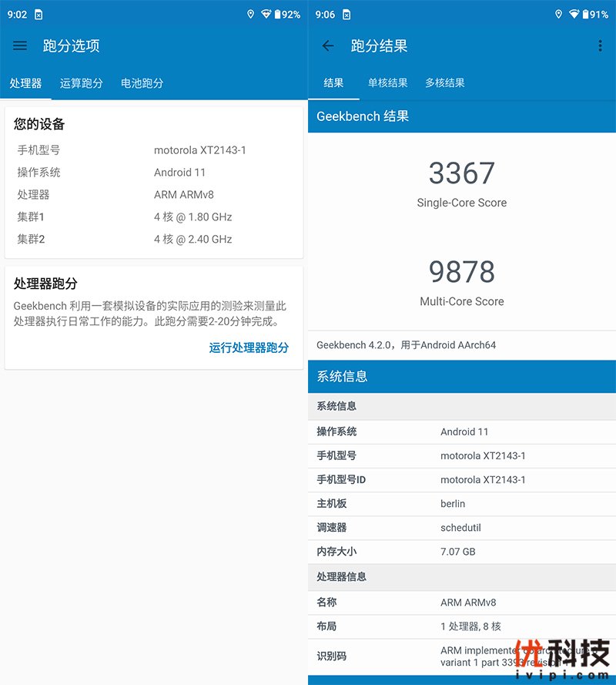Viewport: 616px width, 685px height.
Task: Select the 处理器跑分 card heading
Action: [45, 284]
